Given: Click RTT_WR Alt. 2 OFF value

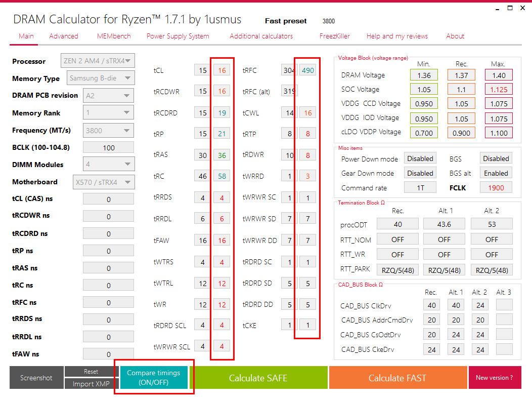Looking at the screenshot, I should [492, 255].
